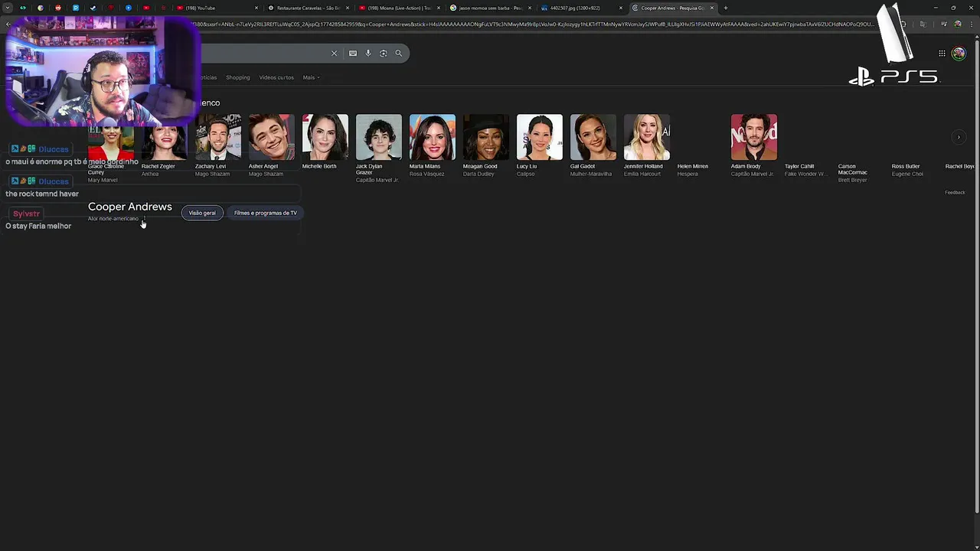
Task: Open Jennifer Holland cast photo
Action: point(647,137)
